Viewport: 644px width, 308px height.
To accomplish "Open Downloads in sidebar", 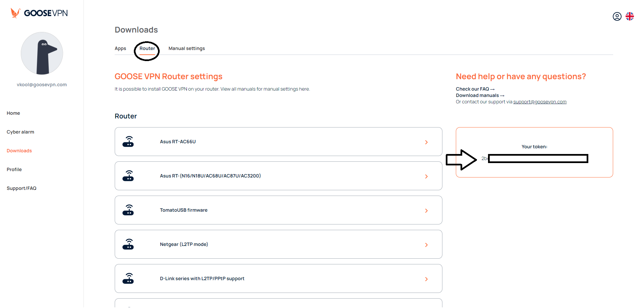I will click(x=19, y=151).
